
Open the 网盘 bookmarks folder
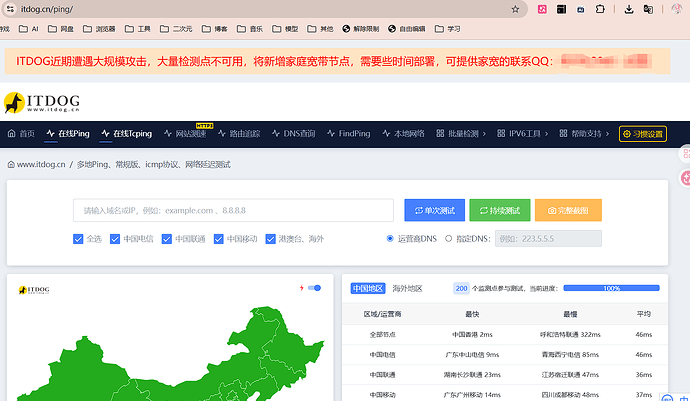point(61,29)
